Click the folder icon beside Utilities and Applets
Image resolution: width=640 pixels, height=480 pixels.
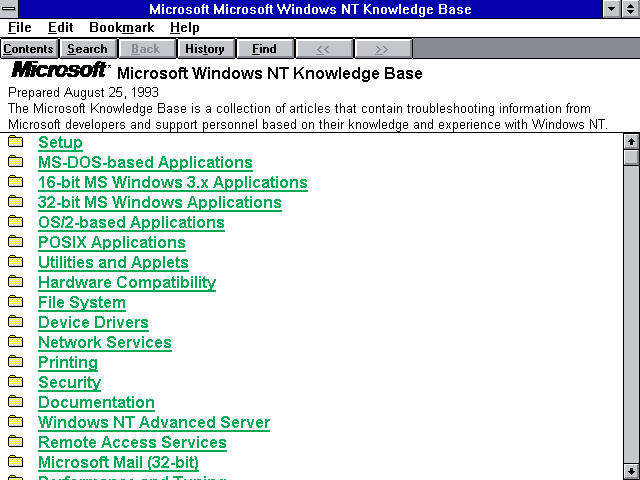click(16, 261)
